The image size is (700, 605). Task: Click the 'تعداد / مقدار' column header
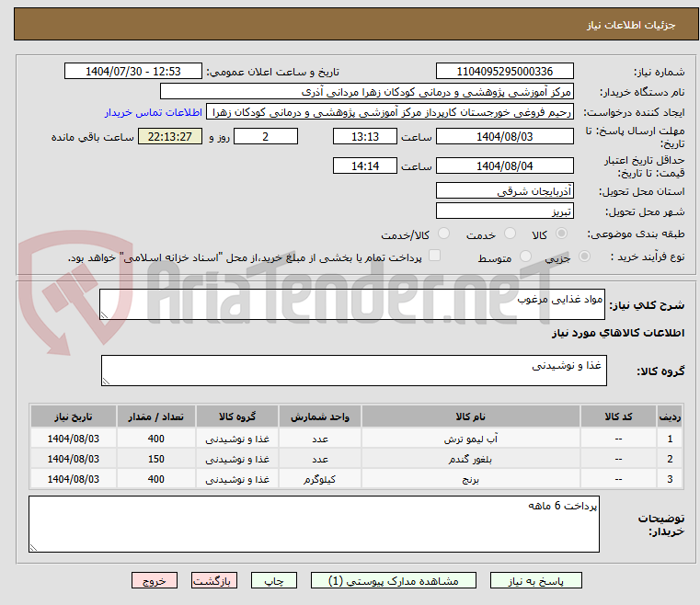[155, 417]
